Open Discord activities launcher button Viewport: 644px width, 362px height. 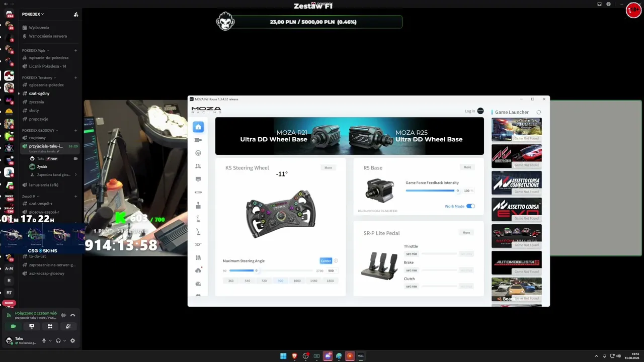(x=50, y=326)
